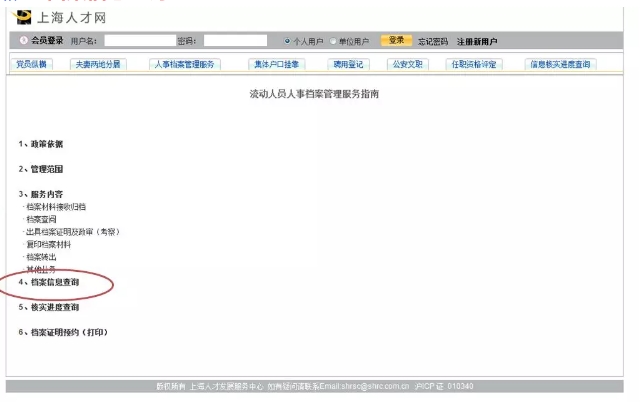Viewport: 640px width, 414px height.
Task: Open the 信息核实进度查询 tab
Action: pos(560,64)
